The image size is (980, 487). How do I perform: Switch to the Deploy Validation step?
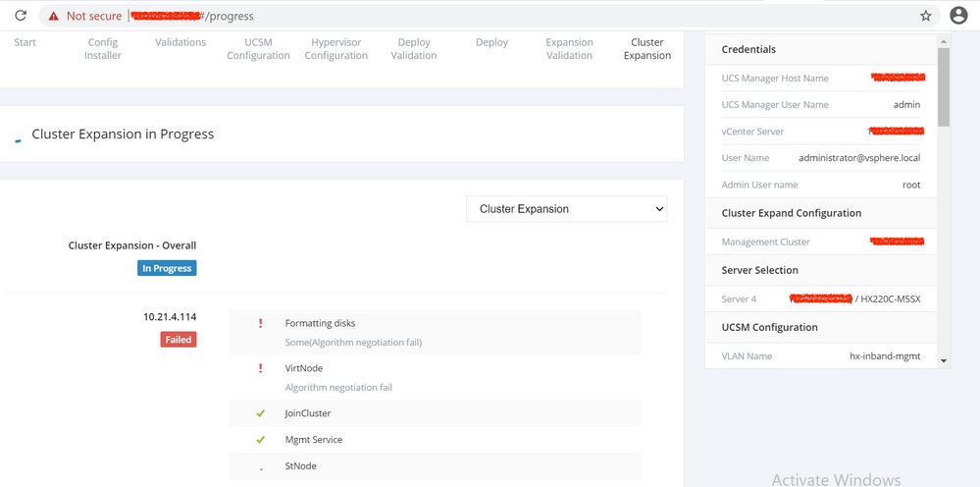click(414, 49)
